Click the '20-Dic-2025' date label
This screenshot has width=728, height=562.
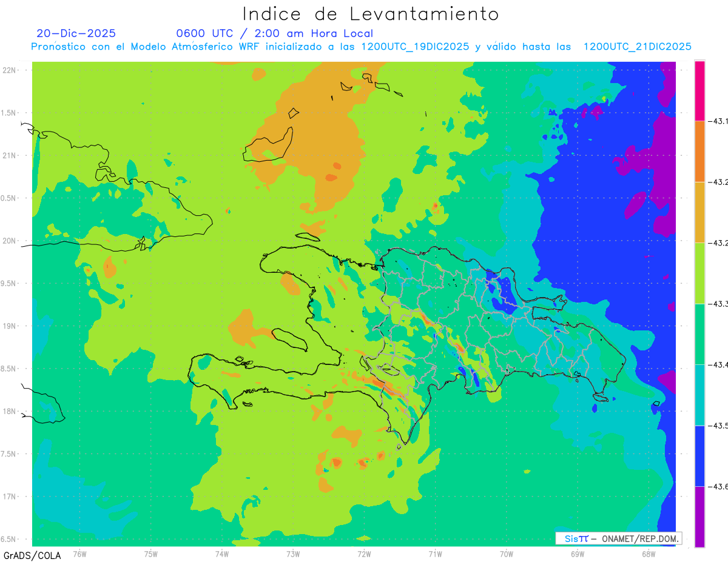76,33
